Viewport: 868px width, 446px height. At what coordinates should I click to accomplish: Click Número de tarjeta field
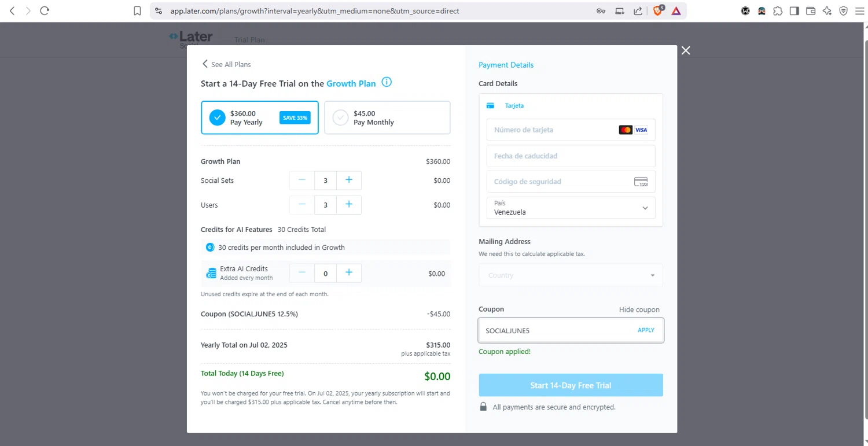571,130
